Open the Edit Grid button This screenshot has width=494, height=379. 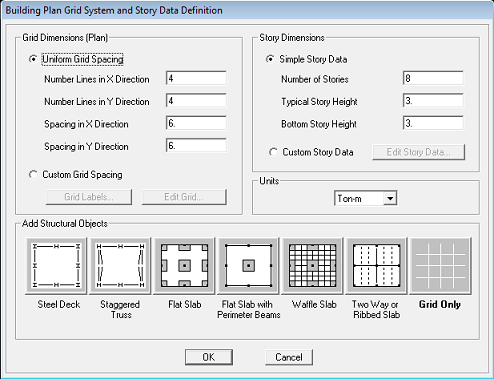[x=184, y=197]
